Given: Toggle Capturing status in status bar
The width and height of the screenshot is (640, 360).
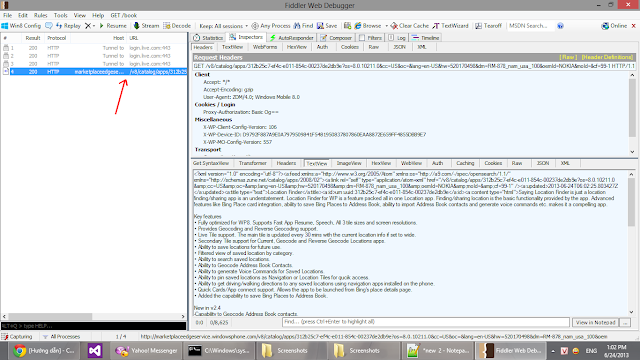Looking at the screenshot, I should pyautogui.click(x=17, y=336).
